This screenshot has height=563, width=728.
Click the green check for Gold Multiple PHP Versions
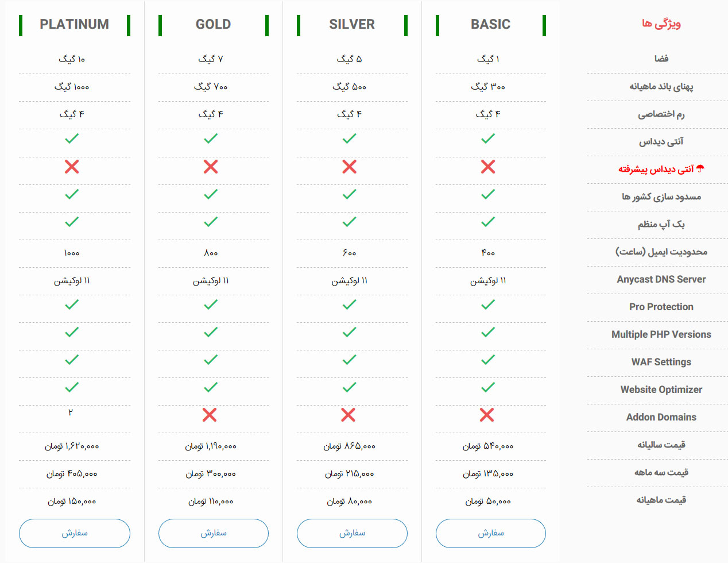coord(211,332)
